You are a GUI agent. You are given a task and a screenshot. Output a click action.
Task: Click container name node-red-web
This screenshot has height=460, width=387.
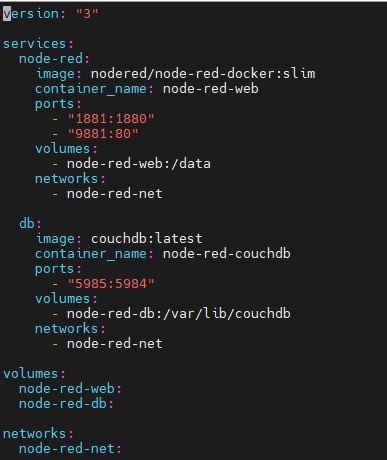pyautogui.click(x=211, y=89)
